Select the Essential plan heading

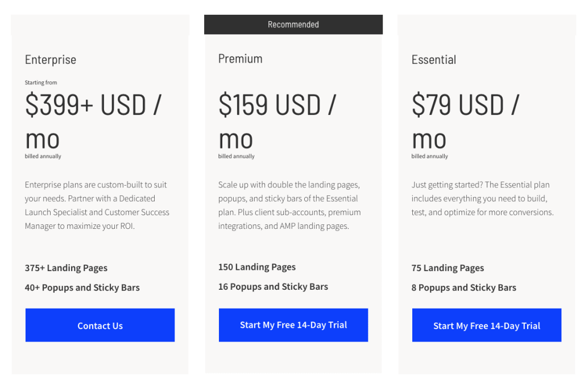coord(434,60)
